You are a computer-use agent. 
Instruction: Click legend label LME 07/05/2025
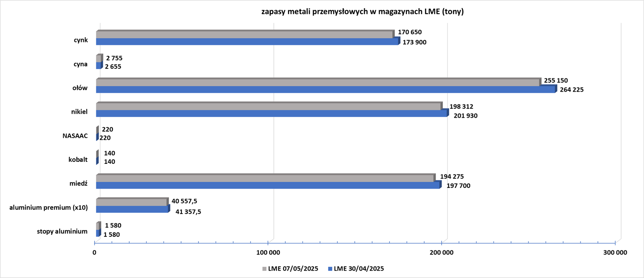click(x=293, y=269)
